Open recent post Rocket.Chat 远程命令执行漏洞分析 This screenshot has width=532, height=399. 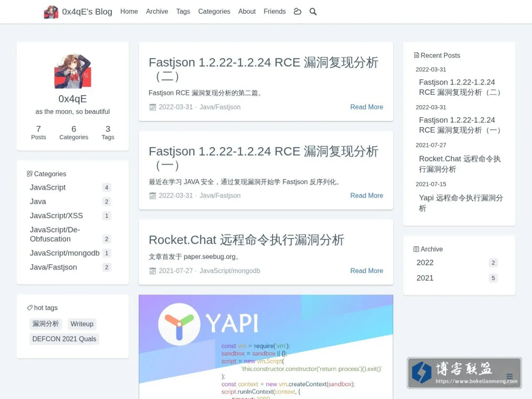click(x=460, y=164)
